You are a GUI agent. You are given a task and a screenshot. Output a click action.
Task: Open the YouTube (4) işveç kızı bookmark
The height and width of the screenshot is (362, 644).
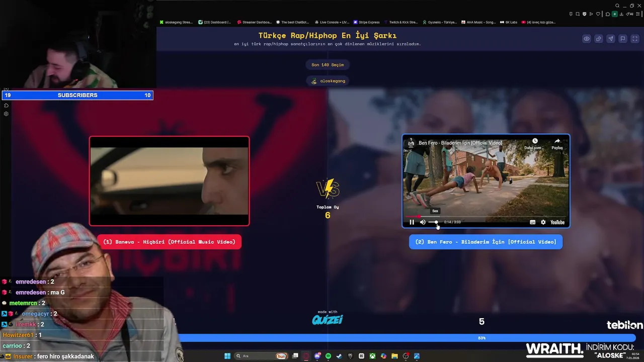tap(539, 22)
